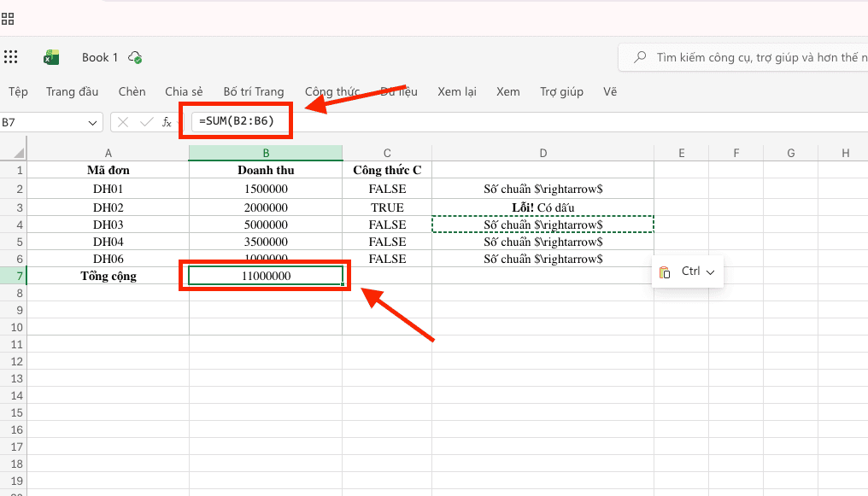The height and width of the screenshot is (496, 868).
Task: Select cell containing DH04
Action: [x=108, y=242]
